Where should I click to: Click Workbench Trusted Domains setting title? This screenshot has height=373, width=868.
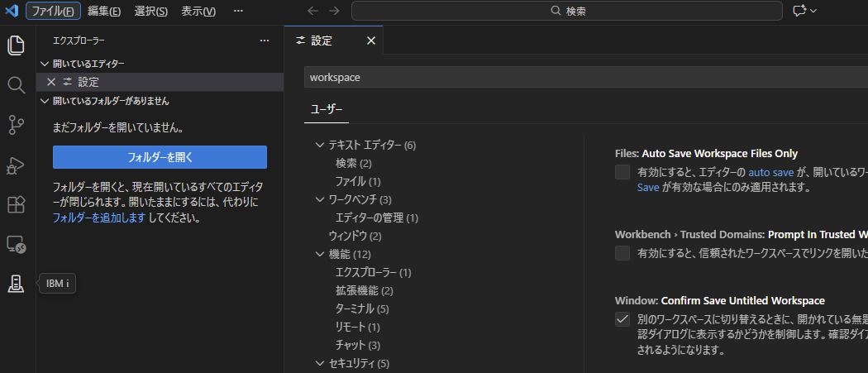[742, 234]
